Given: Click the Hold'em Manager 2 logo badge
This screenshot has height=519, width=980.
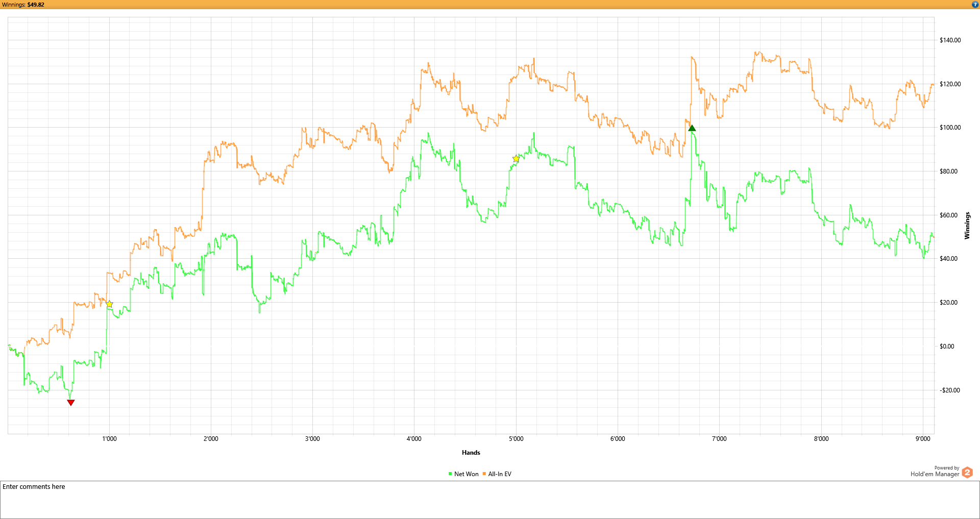Looking at the screenshot, I should click(x=967, y=473).
